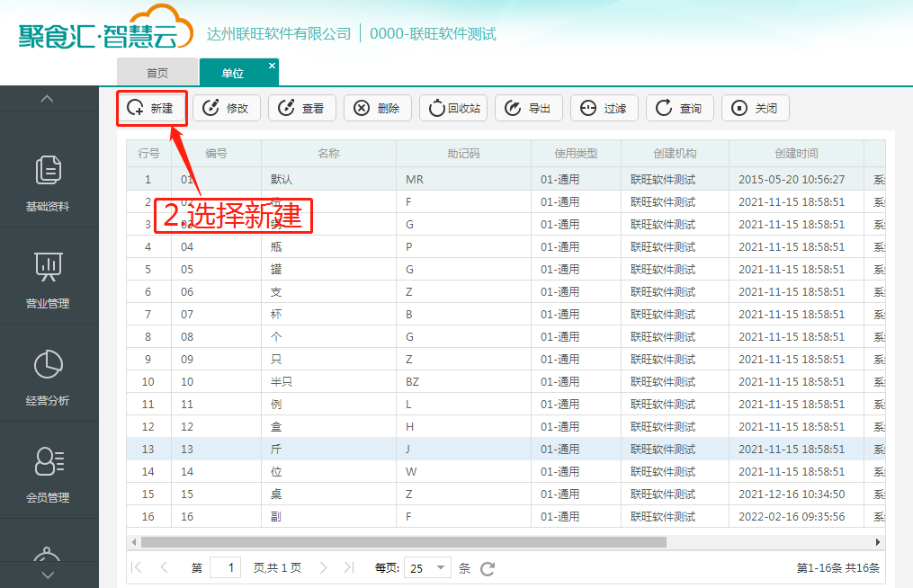The height and width of the screenshot is (588, 913).
Task: Select the row named 半只
Action: [506, 382]
